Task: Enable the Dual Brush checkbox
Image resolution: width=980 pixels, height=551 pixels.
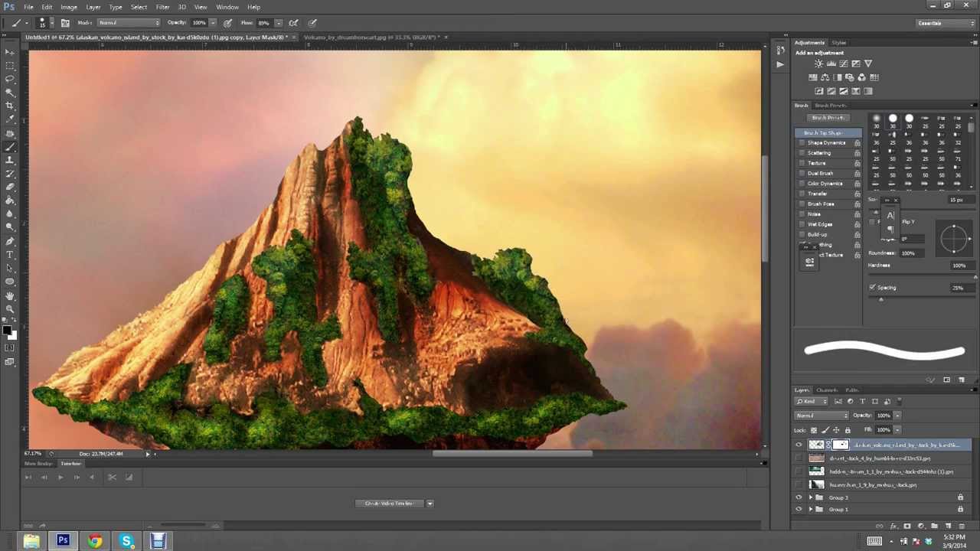Action: (802, 174)
